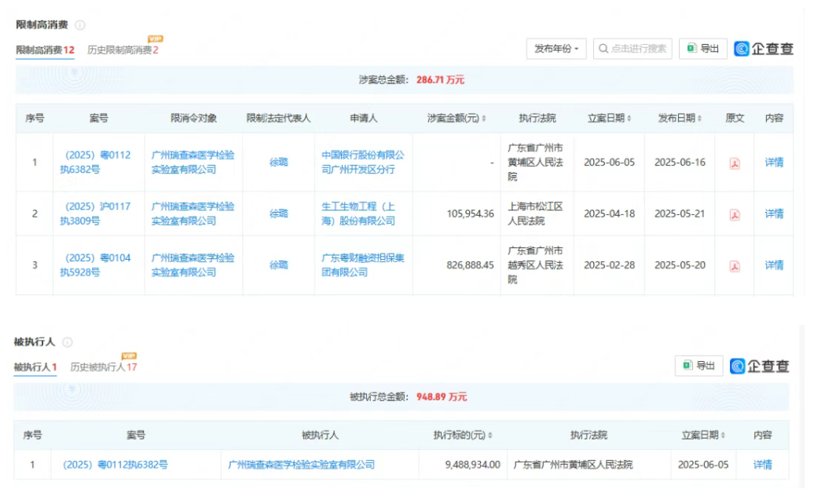Click info icon next to 被执行人 heading
The image size is (825, 504).
click(x=68, y=342)
